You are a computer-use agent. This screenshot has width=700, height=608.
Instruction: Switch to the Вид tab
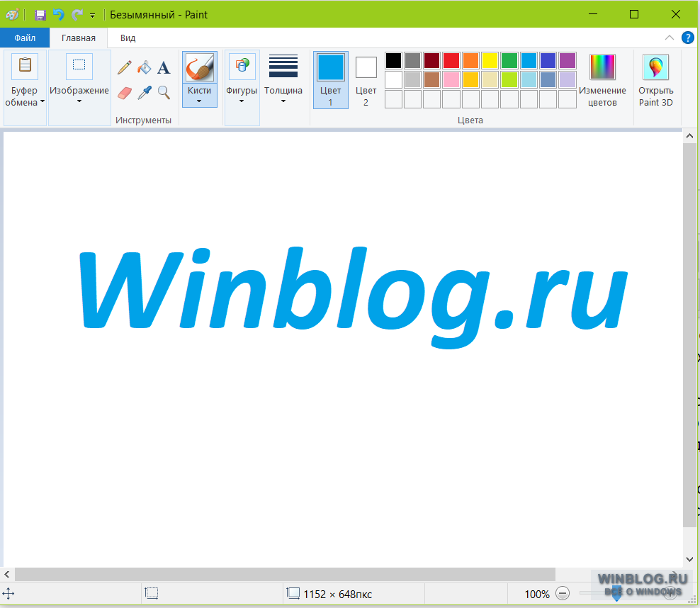128,38
